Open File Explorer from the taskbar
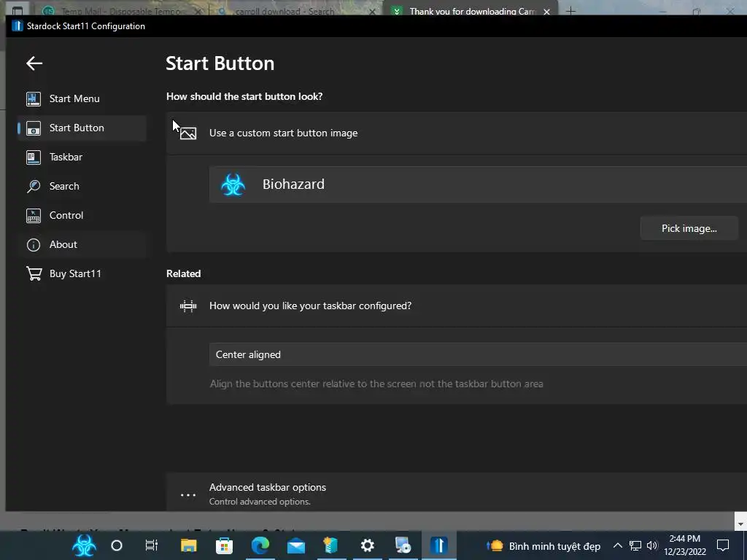 point(188,545)
